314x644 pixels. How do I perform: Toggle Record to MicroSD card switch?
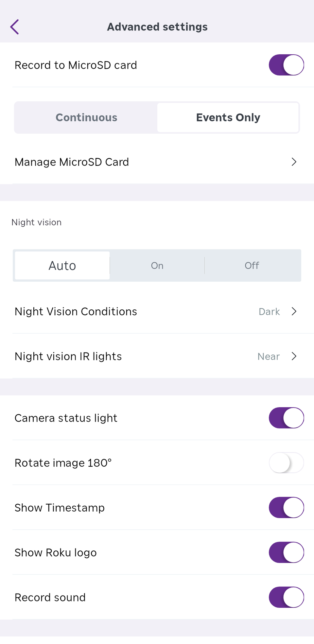click(x=286, y=65)
